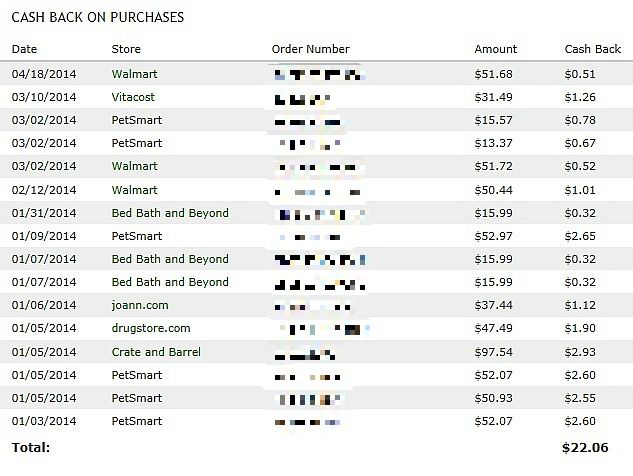This screenshot has height=476, width=633.
Task: Visit the joann.com store link
Action: click(x=140, y=305)
